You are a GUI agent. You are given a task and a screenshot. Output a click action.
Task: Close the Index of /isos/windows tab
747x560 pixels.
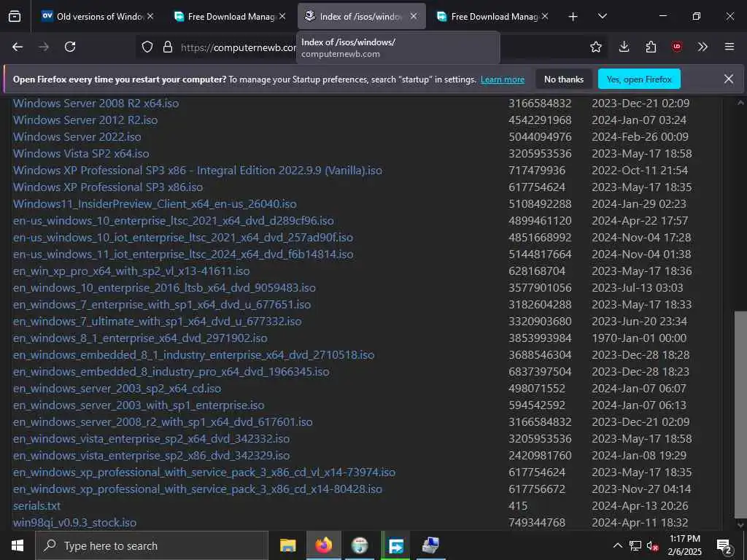coord(414,16)
